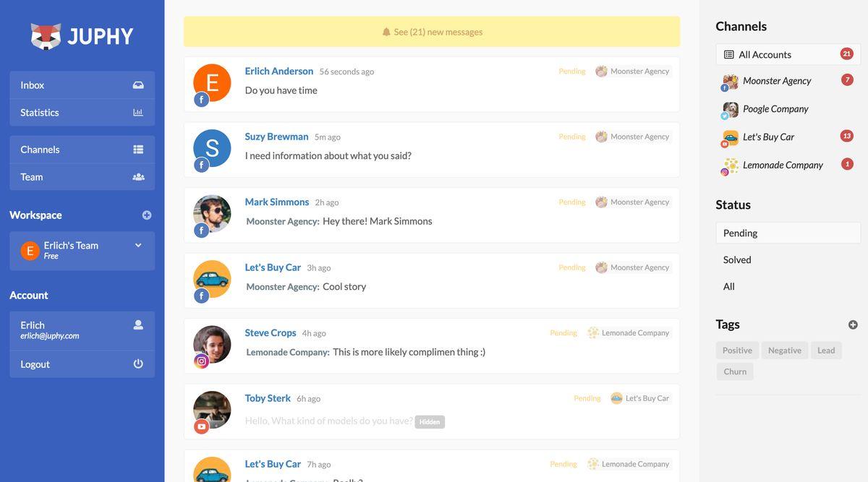See 21 new messages banner

[x=432, y=32]
